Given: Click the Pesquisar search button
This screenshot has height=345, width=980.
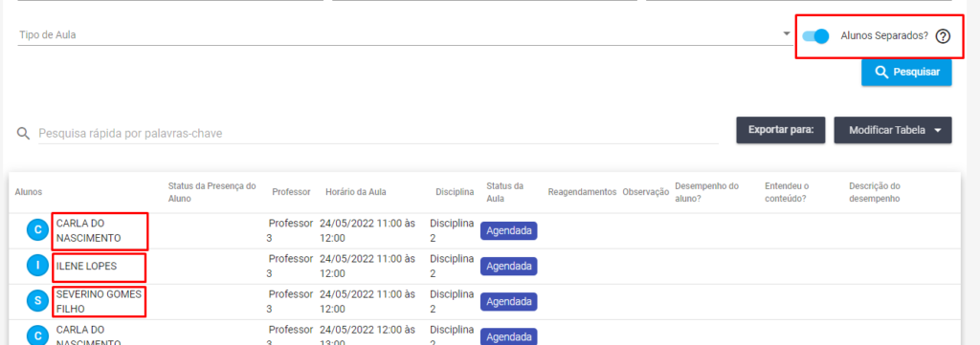Looking at the screenshot, I should pos(906,73).
